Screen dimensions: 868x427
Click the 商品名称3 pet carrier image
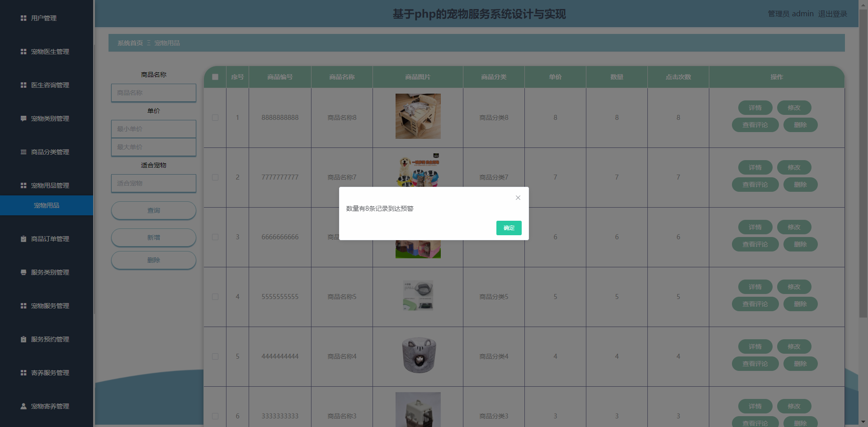coord(418,409)
